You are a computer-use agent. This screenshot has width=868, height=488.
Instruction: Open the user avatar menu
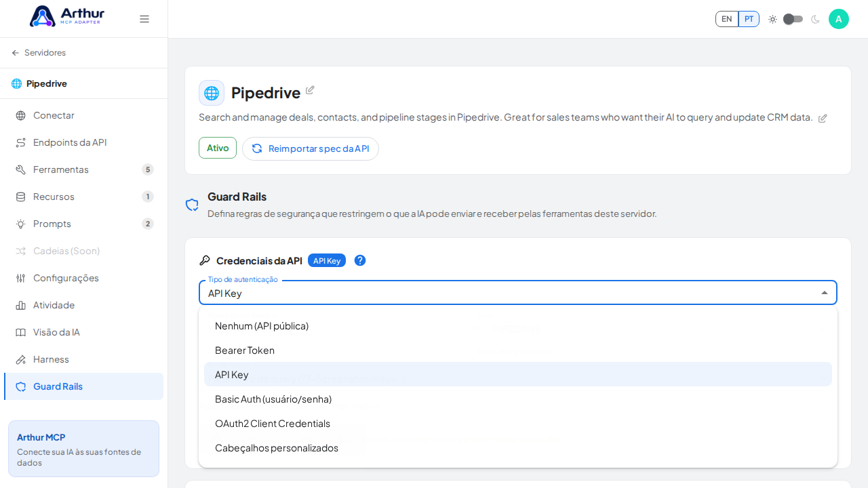839,19
